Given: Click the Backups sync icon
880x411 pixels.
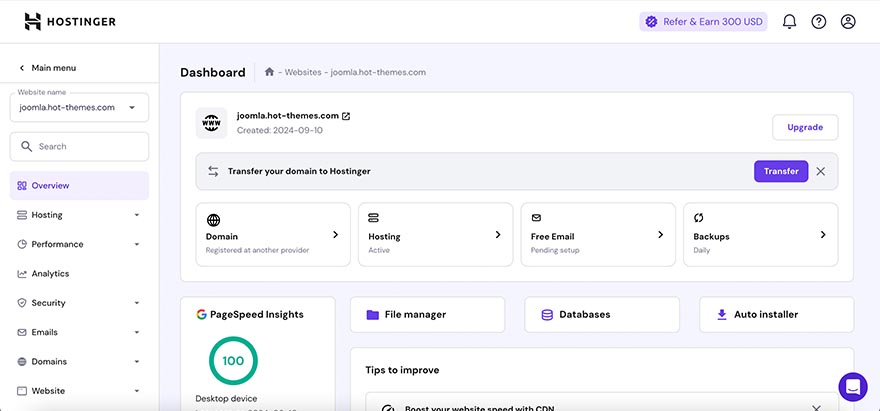Looking at the screenshot, I should point(699,218).
